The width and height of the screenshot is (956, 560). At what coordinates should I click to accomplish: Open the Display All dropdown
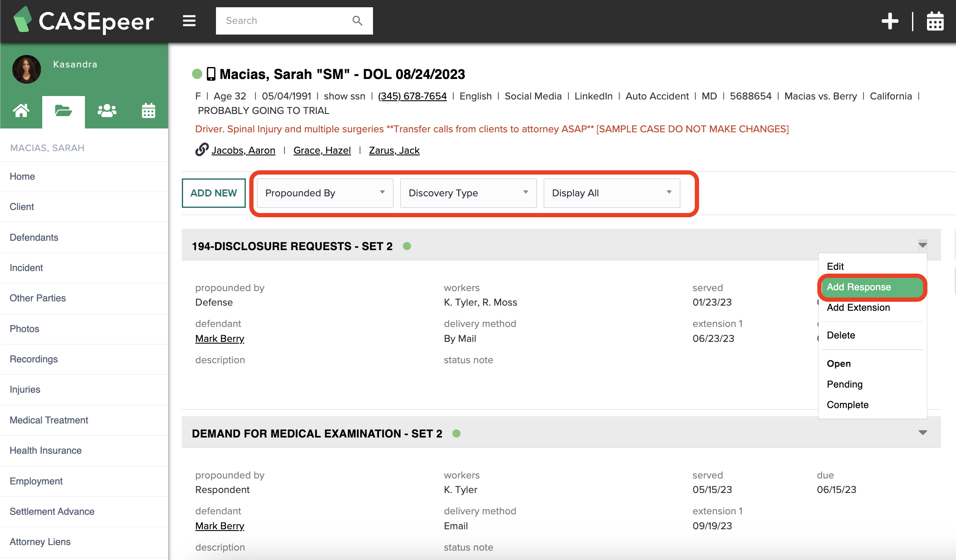coord(612,193)
